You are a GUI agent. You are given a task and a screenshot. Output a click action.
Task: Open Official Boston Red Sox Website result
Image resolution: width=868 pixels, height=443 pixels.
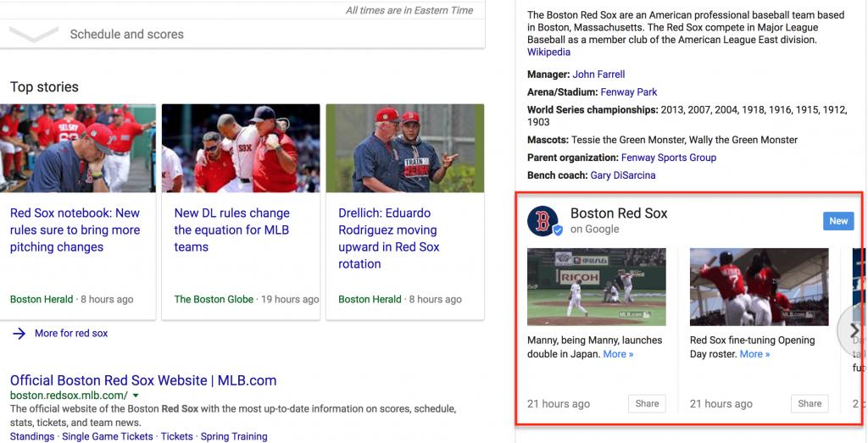[143, 380]
